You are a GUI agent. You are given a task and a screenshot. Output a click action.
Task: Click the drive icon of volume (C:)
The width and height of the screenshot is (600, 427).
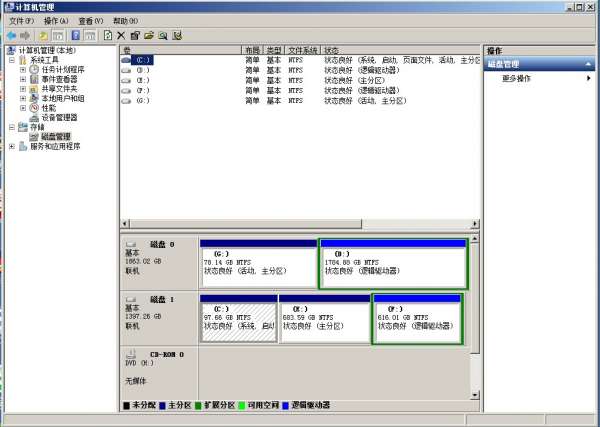126,60
